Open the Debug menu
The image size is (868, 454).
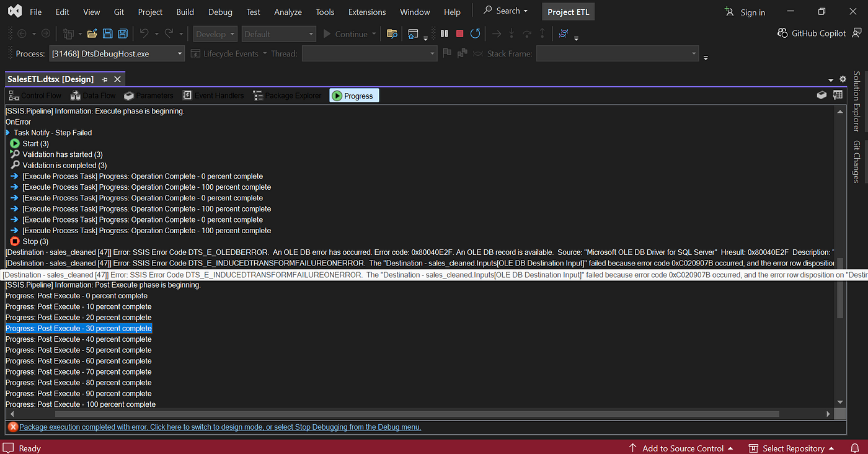click(220, 12)
